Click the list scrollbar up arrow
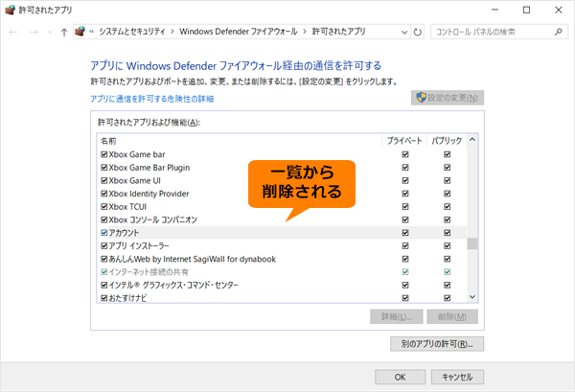This screenshot has height=392, width=575. (x=472, y=140)
